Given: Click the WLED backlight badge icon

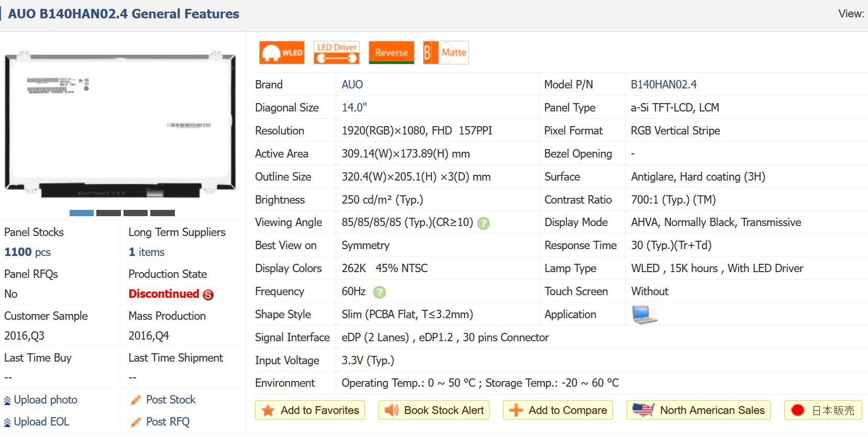Looking at the screenshot, I should (282, 52).
